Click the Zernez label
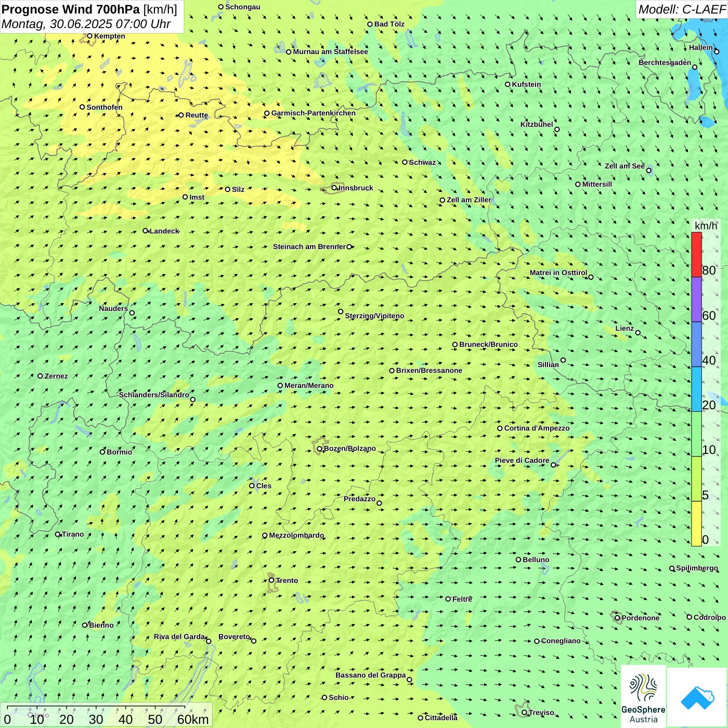The image size is (728, 728). click(x=56, y=376)
